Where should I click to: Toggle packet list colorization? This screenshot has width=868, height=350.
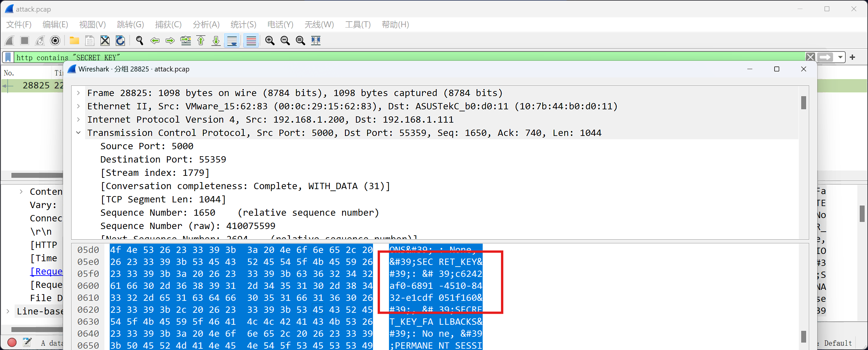point(251,41)
